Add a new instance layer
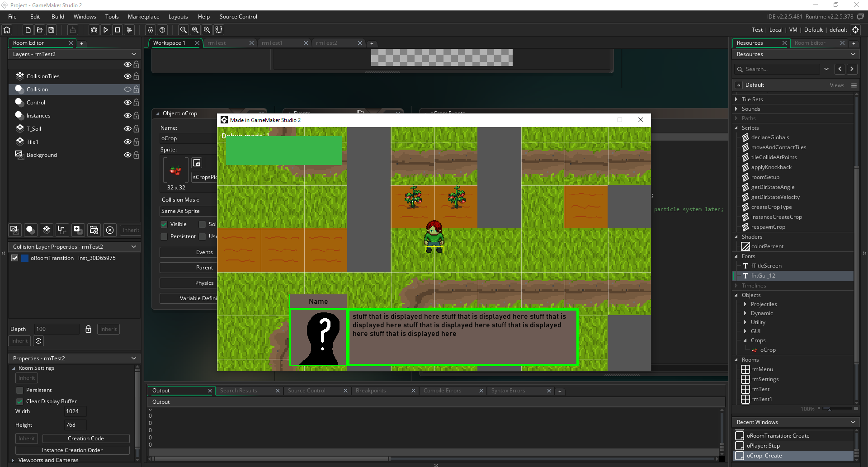Screen dimensions: 868x467 30,230
